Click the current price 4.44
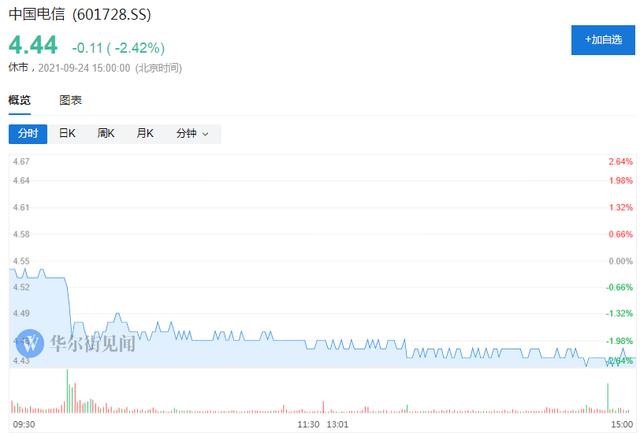Screen dimensions: 640x433 33,45
